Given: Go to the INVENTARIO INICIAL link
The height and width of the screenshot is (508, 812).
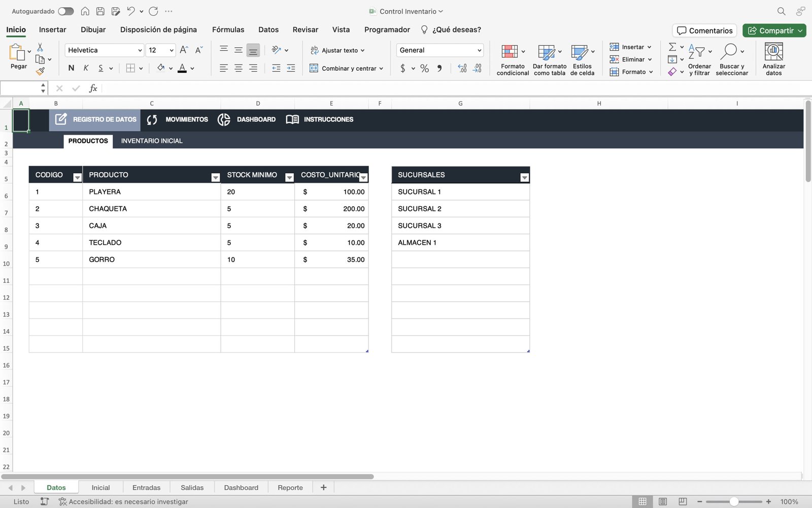Looking at the screenshot, I should click(152, 141).
